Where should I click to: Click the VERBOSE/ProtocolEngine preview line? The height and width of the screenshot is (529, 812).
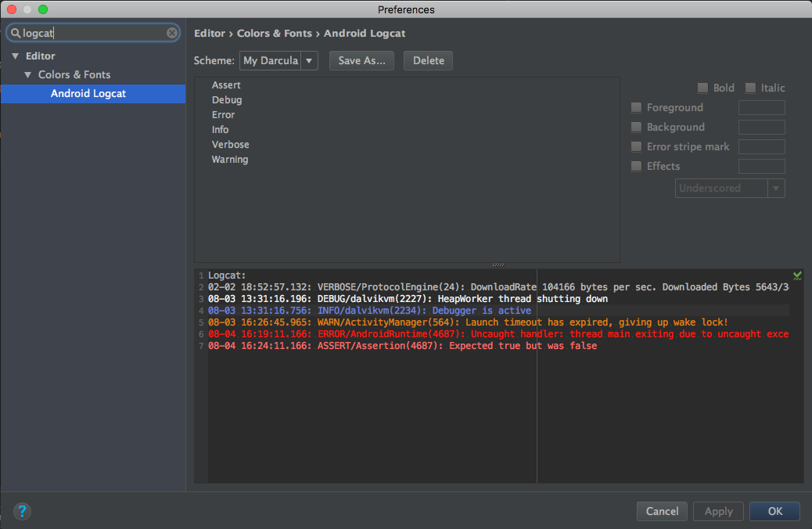click(x=498, y=287)
